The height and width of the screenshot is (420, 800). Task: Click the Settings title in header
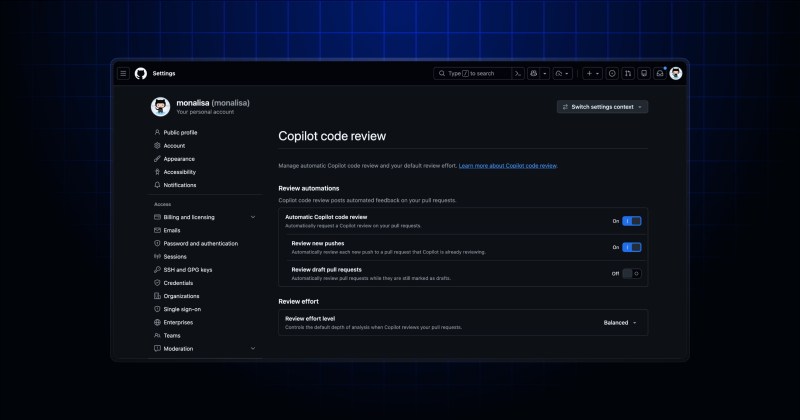pyautogui.click(x=164, y=73)
